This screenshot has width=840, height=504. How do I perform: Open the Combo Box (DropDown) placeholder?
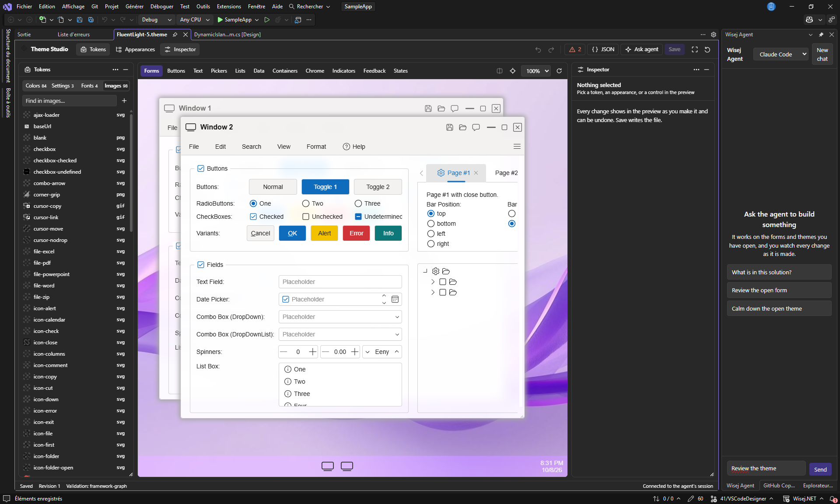click(340, 317)
